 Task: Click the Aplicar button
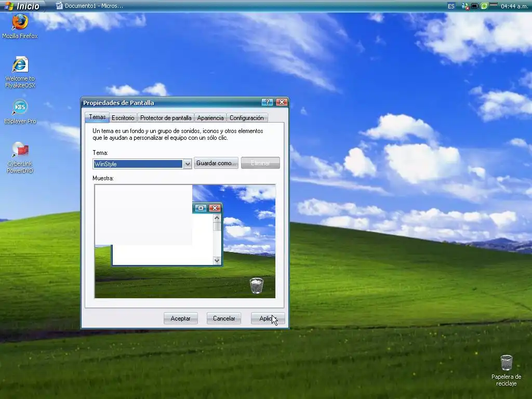pyautogui.click(x=268, y=318)
